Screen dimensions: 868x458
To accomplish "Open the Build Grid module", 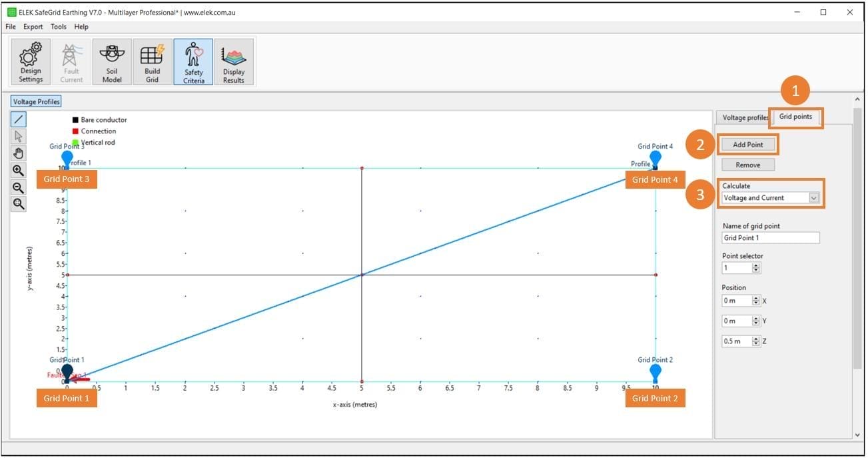I will [x=153, y=62].
